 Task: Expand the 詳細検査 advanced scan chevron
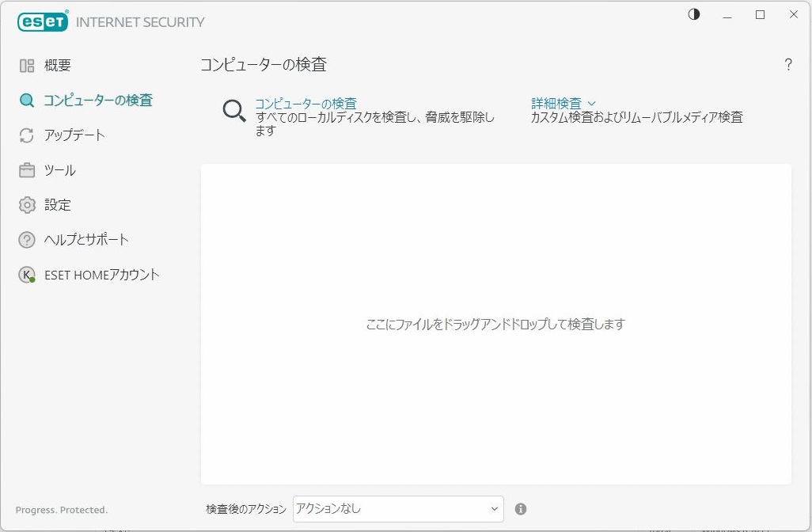click(591, 104)
